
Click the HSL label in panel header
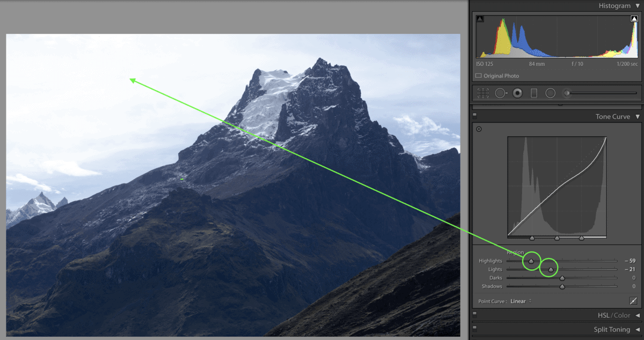pos(604,315)
